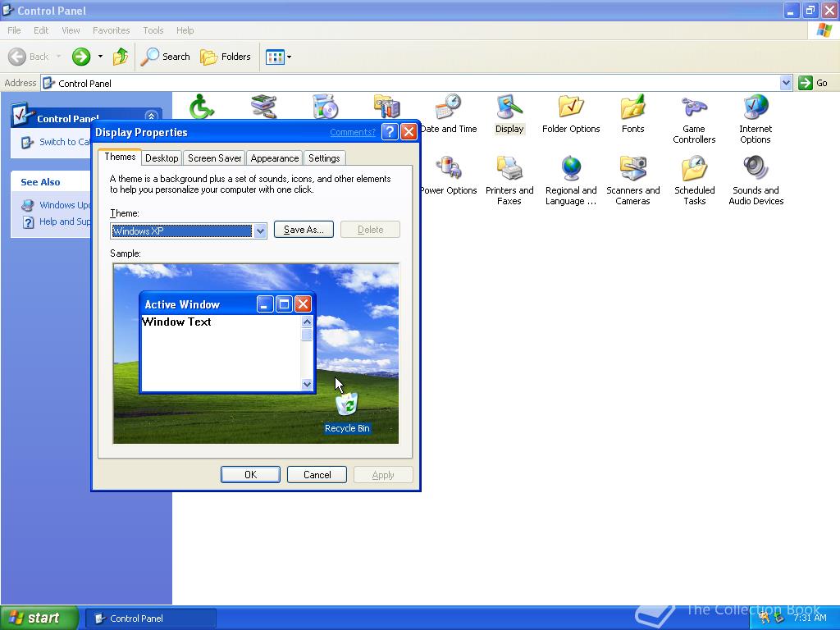Toggle the Folders pane button
Viewport: 840px width, 630px height.
[225, 57]
